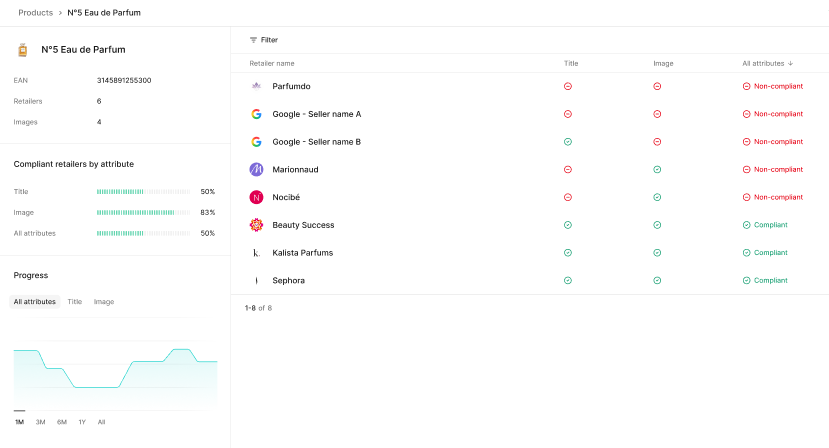Image resolution: width=829 pixels, height=448 pixels.
Task: Click the Parfumdo retailer logo icon
Action: click(x=256, y=86)
